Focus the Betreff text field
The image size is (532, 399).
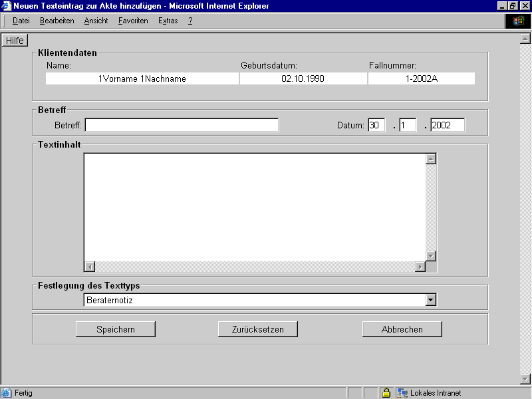click(x=182, y=125)
